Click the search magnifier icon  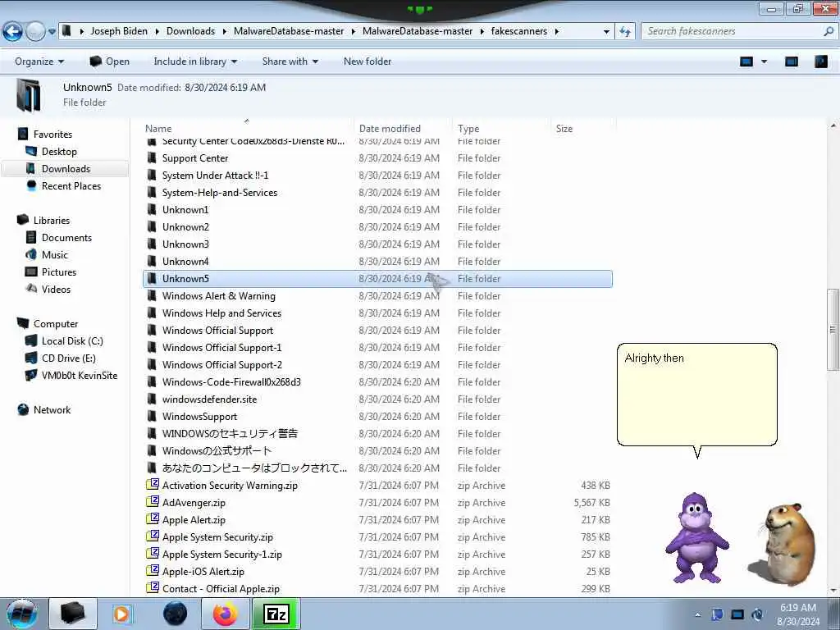pyautogui.click(x=829, y=31)
